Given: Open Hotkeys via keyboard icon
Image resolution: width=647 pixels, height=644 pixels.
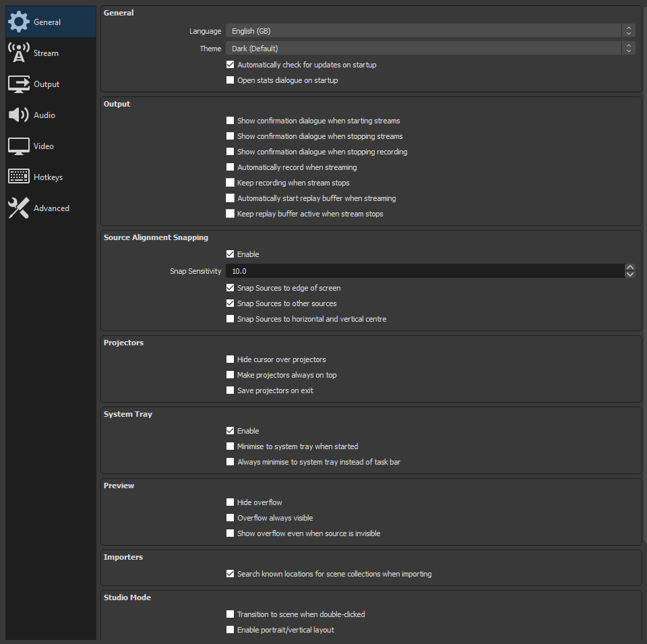Looking at the screenshot, I should click(19, 177).
